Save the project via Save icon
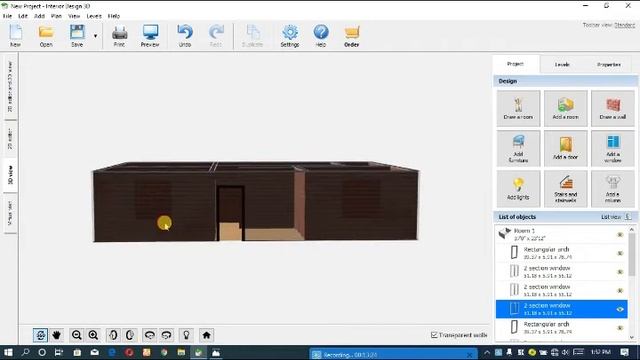640x360 pixels. [77, 36]
